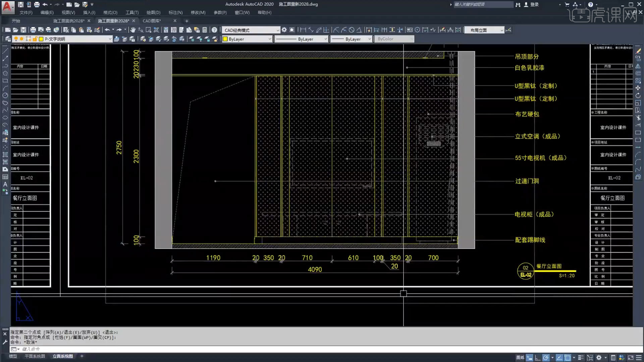This screenshot has width=644, height=362.
Task: Click the Undo arrow in standard toolbar
Action: [107, 30]
